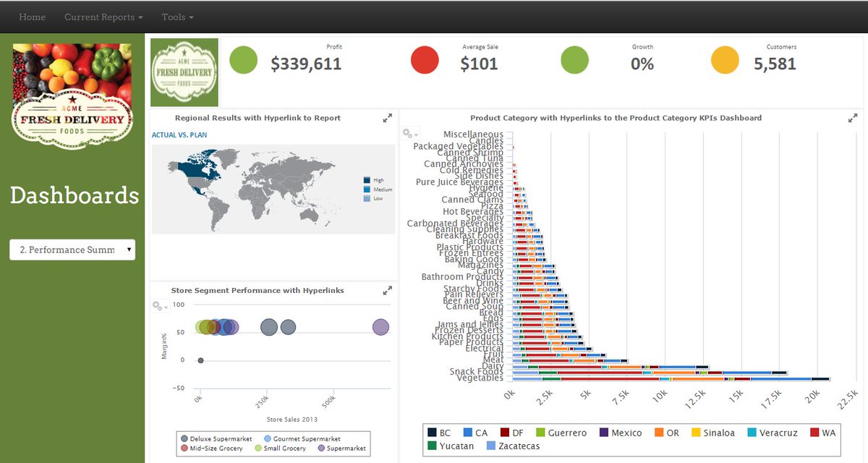Go to Home in the navigation bar
This screenshot has height=463, width=868.
click(x=32, y=17)
